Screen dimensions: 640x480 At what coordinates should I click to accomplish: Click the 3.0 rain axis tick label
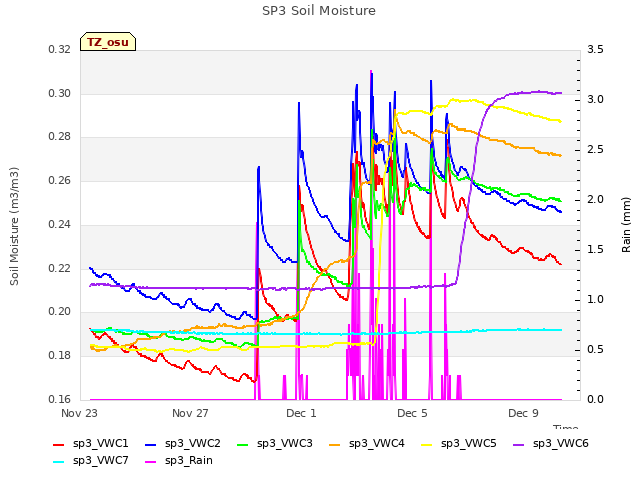coord(595,100)
